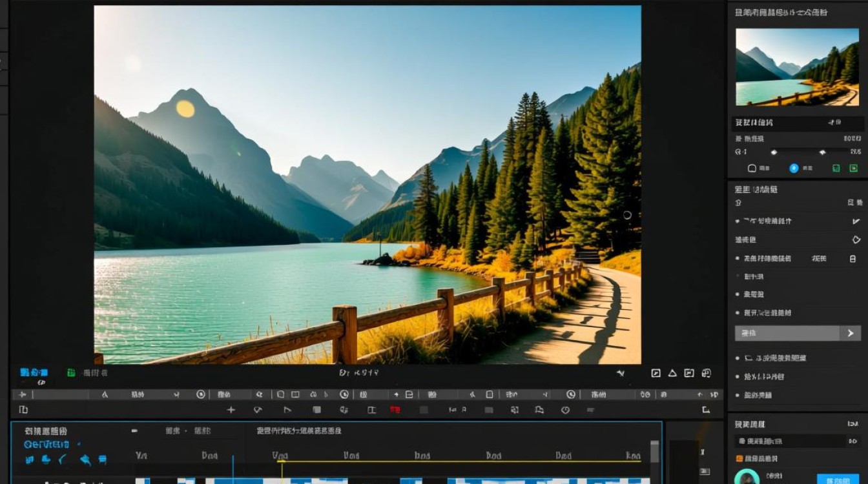Screen dimensions: 868x484
Task: Select the blue arrow tool in the timeline header
Action: point(85,459)
